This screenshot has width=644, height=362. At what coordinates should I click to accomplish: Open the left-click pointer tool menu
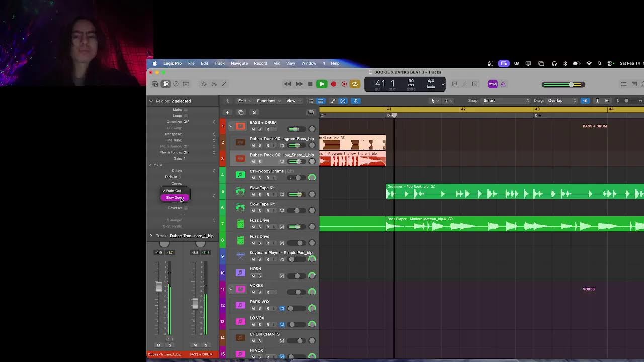tap(434, 101)
